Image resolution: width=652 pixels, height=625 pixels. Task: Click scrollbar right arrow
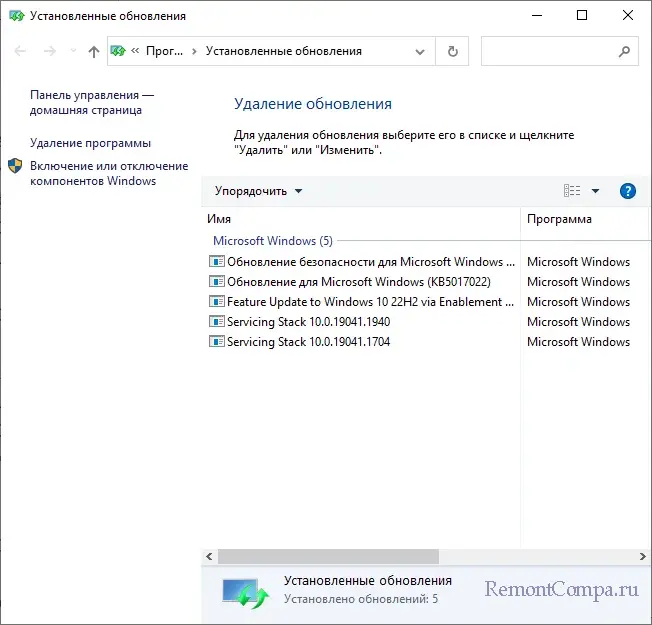[642, 556]
